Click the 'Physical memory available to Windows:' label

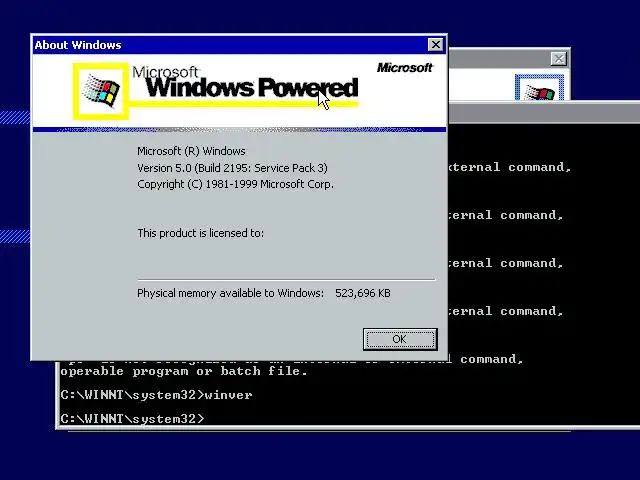[x=230, y=293]
